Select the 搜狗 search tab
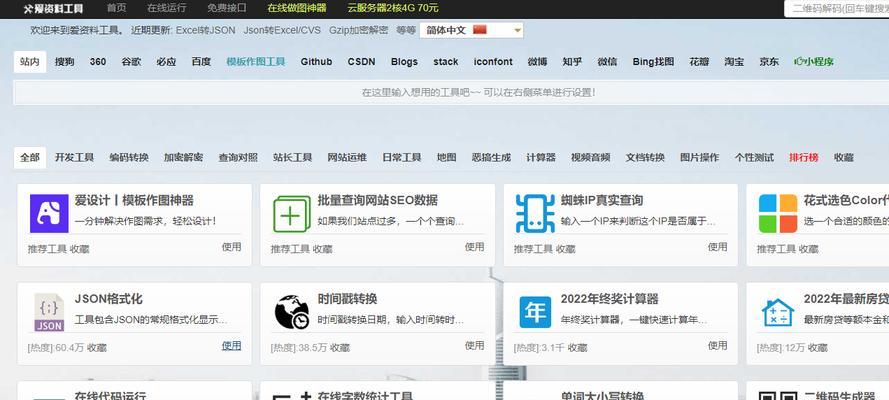 click(64, 62)
